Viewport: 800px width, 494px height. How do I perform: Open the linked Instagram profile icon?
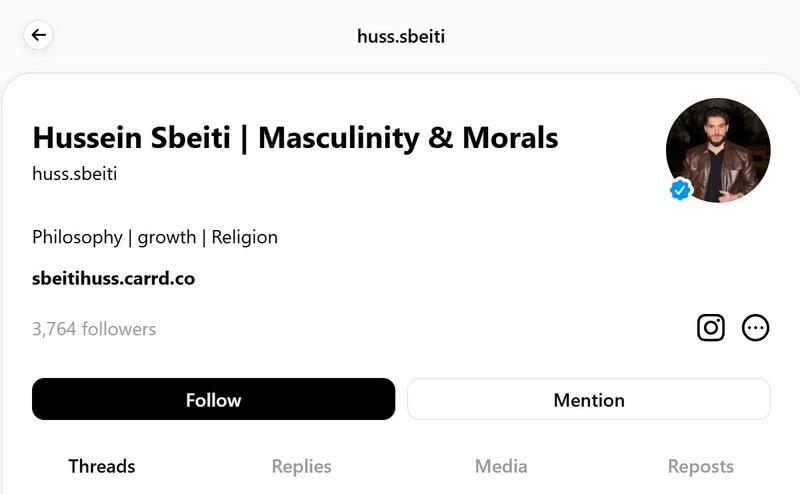click(711, 328)
